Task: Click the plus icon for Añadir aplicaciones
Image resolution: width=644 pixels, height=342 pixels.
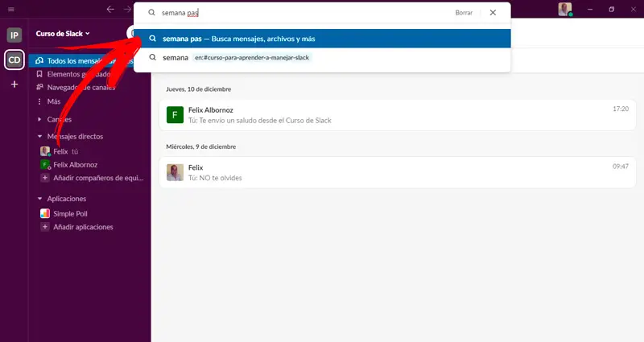Action: pos(45,227)
